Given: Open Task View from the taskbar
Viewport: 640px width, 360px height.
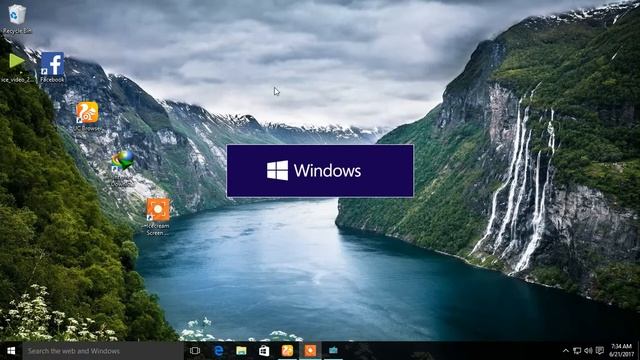Looking at the screenshot, I should click(195, 351).
